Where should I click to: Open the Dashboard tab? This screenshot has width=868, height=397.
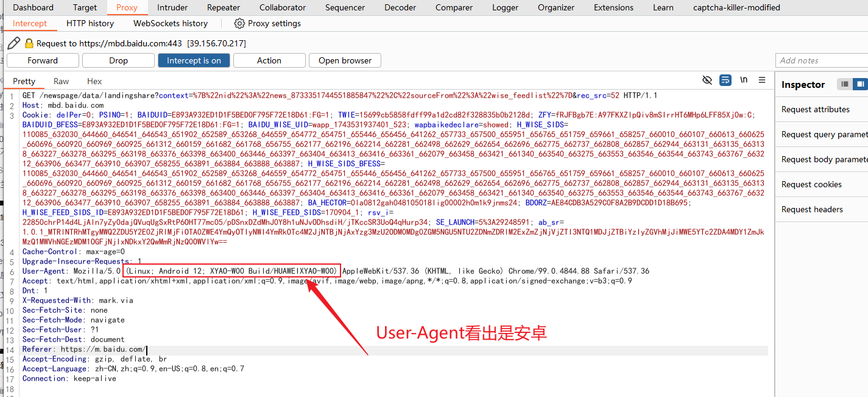point(33,7)
